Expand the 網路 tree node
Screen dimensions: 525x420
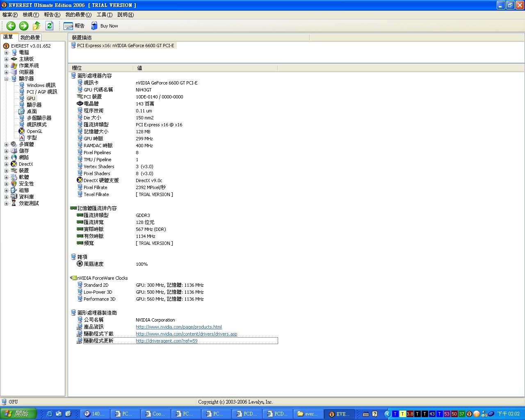tap(6, 157)
